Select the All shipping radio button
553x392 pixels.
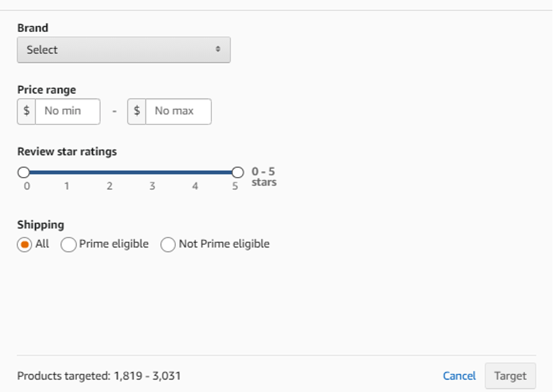[24, 244]
